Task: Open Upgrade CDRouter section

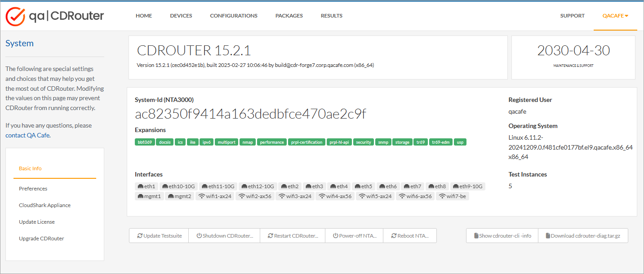Action: [41, 239]
